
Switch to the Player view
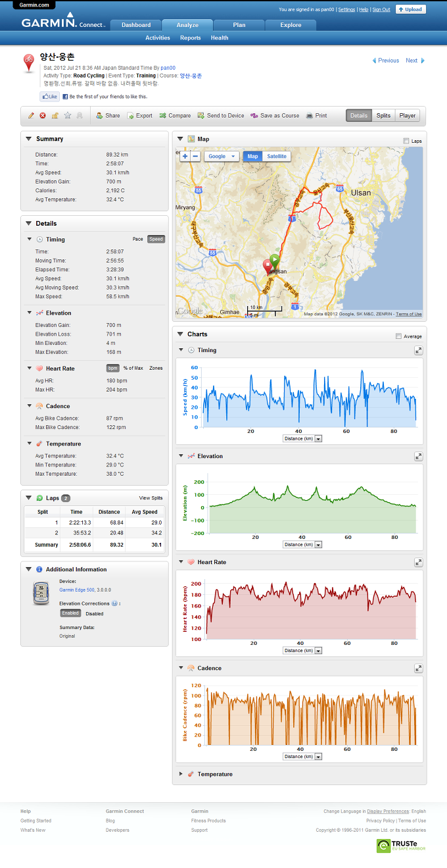tap(408, 116)
